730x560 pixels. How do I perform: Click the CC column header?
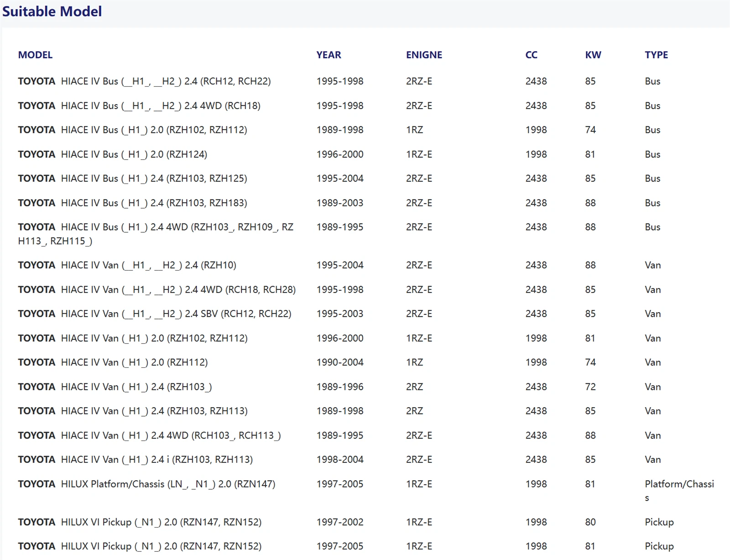click(531, 55)
